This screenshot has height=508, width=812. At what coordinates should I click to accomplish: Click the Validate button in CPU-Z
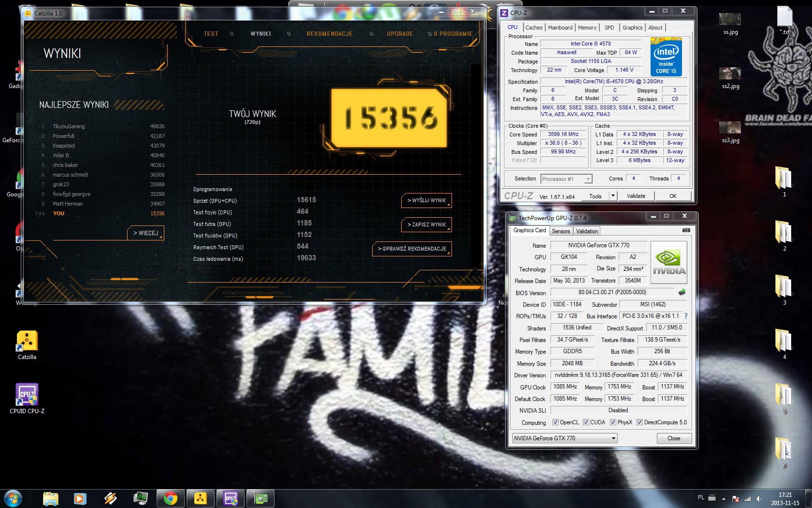pyautogui.click(x=636, y=196)
